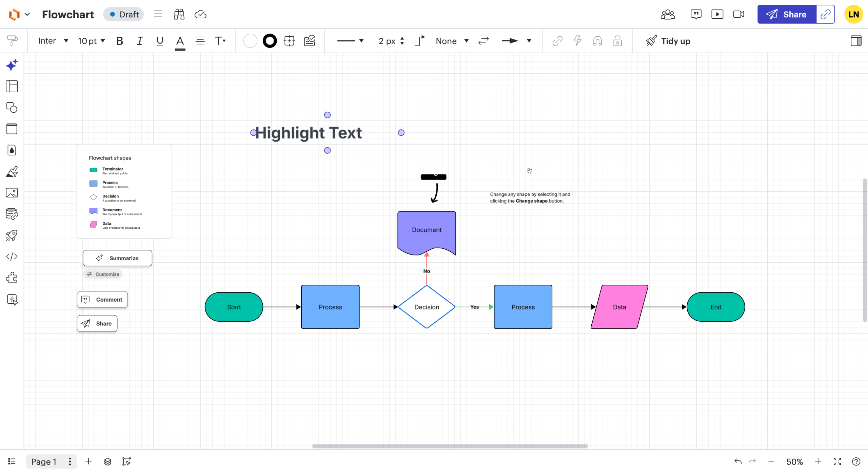Open the layers icon in bottom bar
868x473 pixels.
(107, 461)
